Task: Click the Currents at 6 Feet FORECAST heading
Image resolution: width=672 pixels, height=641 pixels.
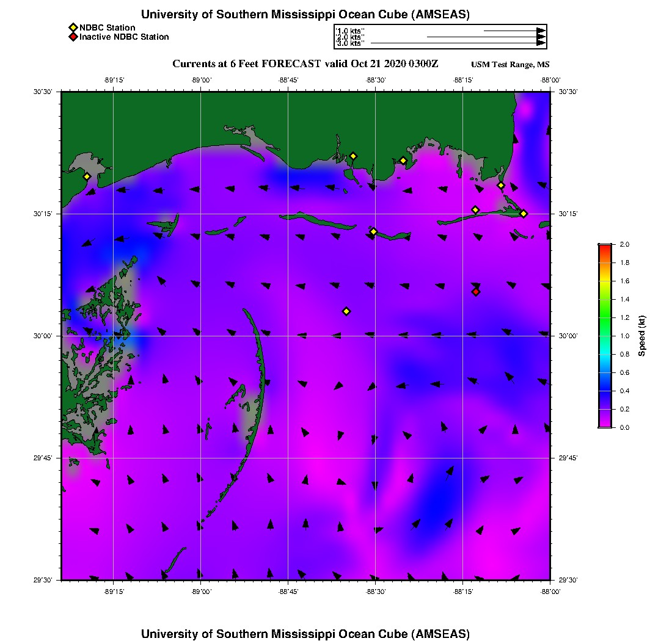Action: point(305,64)
